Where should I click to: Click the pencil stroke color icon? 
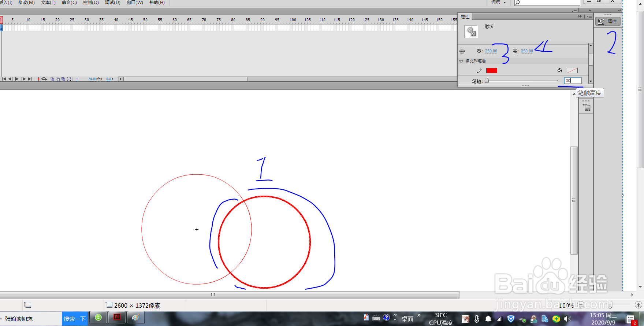pyautogui.click(x=479, y=71)
